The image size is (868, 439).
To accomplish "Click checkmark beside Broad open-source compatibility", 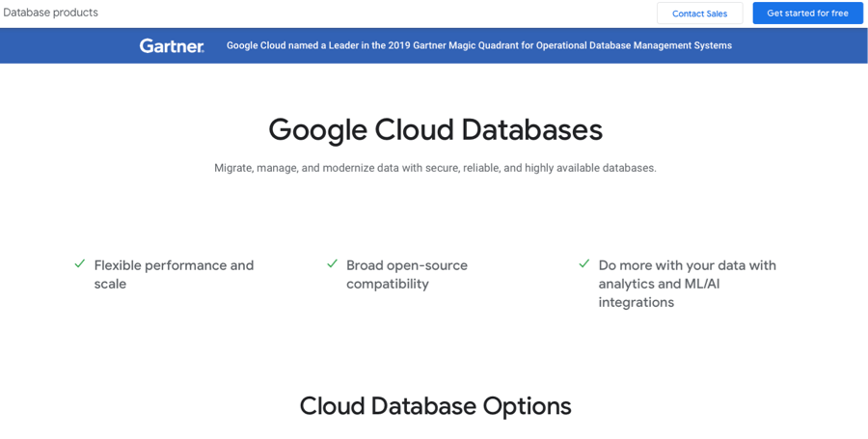I will click(332, 264).
